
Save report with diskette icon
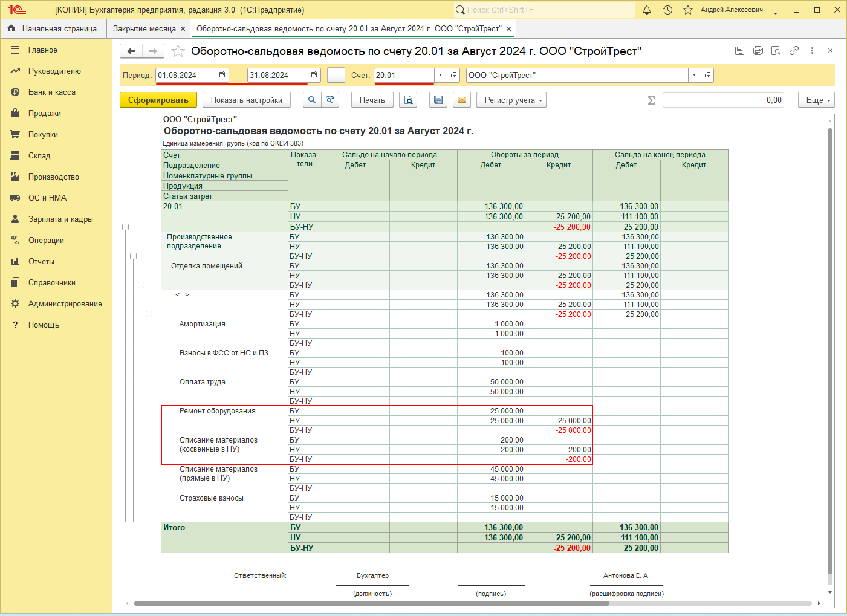tap(438, 100)
